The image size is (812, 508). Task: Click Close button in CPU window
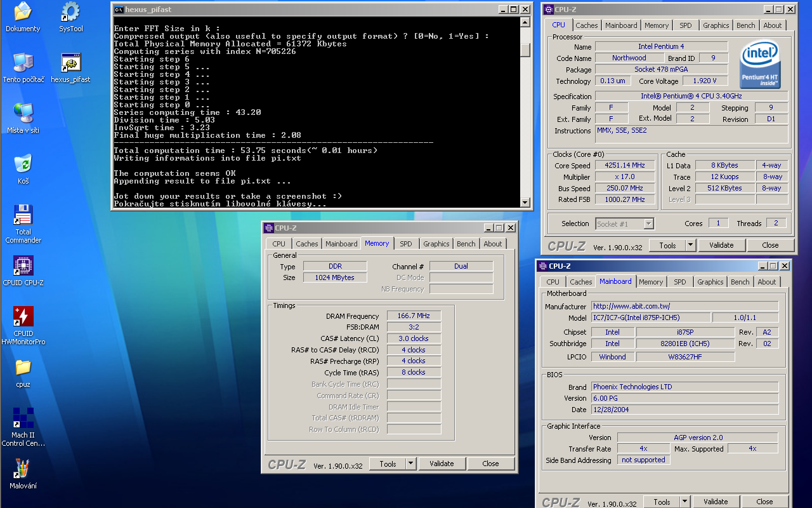pos(771,245)
